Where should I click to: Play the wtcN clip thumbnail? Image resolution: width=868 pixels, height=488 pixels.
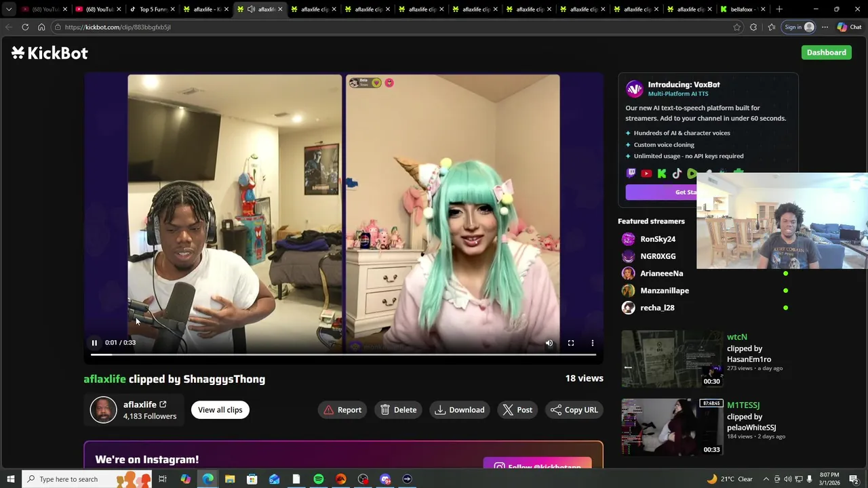click(x=672, y=359)
